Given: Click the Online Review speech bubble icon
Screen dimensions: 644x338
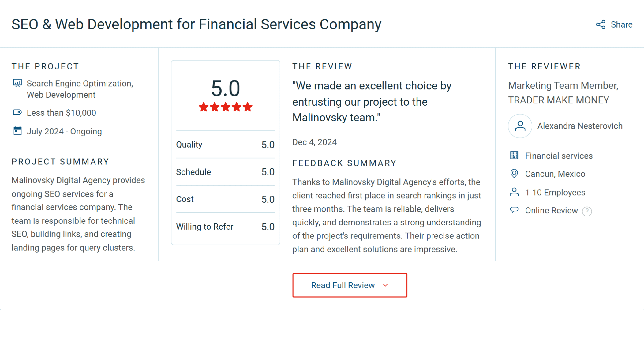Looking at the screenshot, I should point(514,210).
